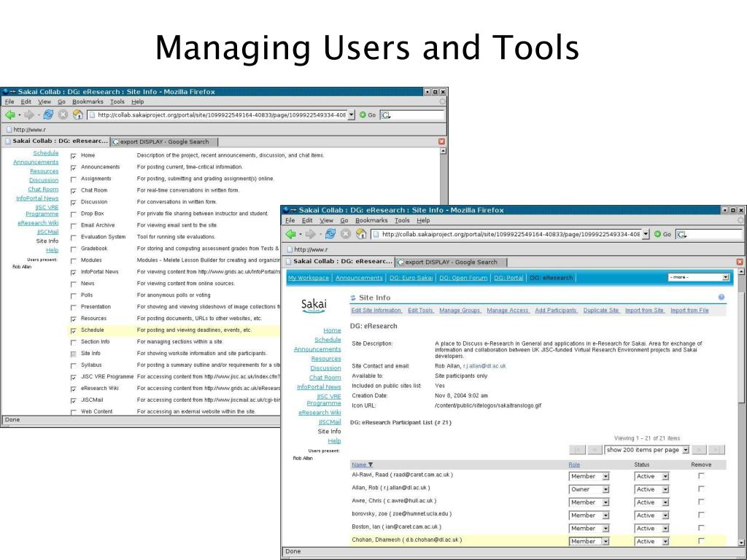
Task: Toggle Drop Box tool checkbox
Action: [x=74, y=214]
